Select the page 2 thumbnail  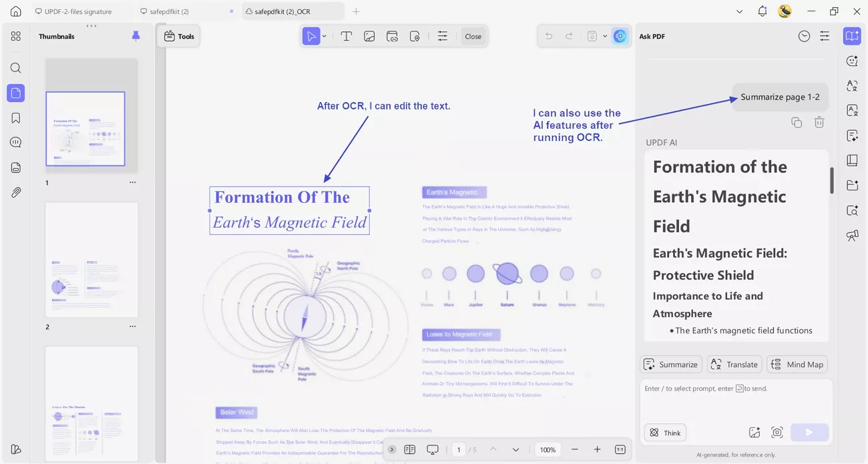[x=91, y=260]
